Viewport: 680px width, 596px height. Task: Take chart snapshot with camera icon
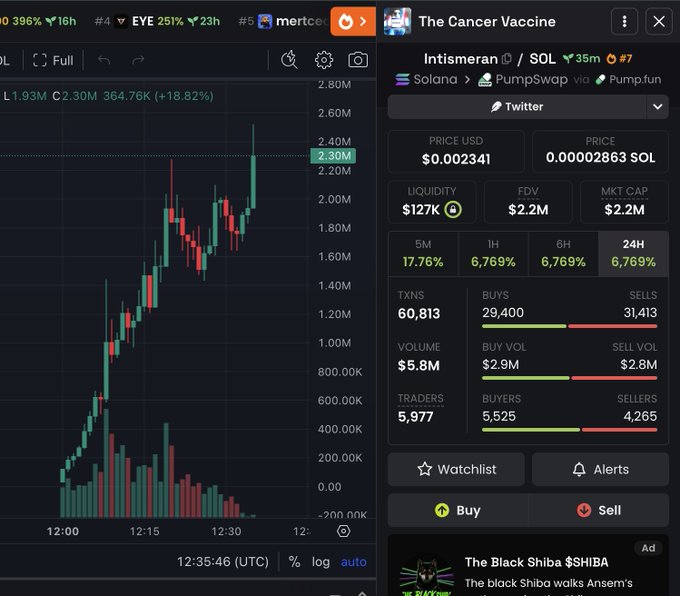click(358, 60)
